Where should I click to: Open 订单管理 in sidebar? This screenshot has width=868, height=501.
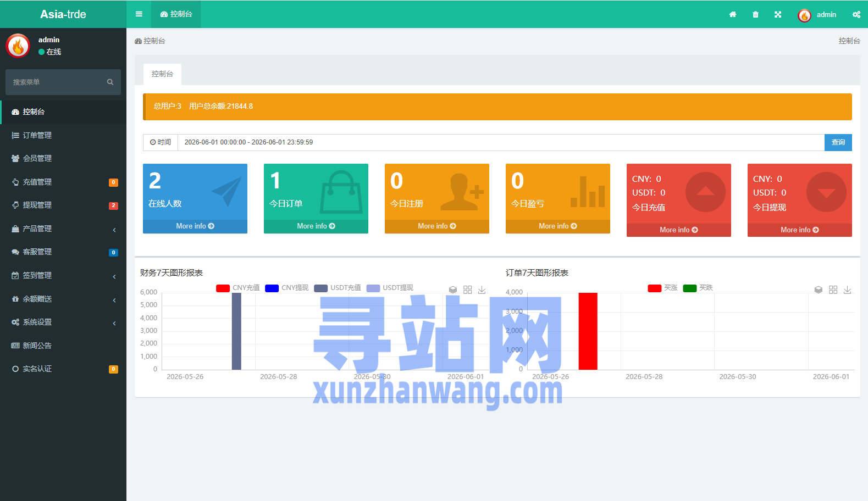click(x=63, y=135)
